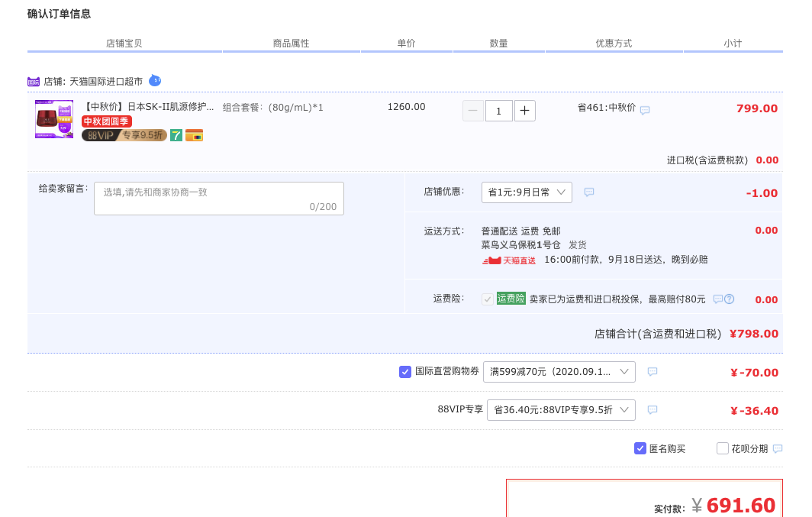Click the 中秋团圆季 red promotion badge

[x=107, y=121]
